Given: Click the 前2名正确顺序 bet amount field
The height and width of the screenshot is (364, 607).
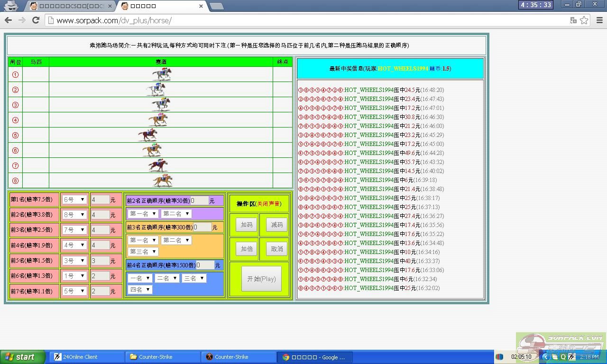Looking at the screenshot, I should coord(200,200).
